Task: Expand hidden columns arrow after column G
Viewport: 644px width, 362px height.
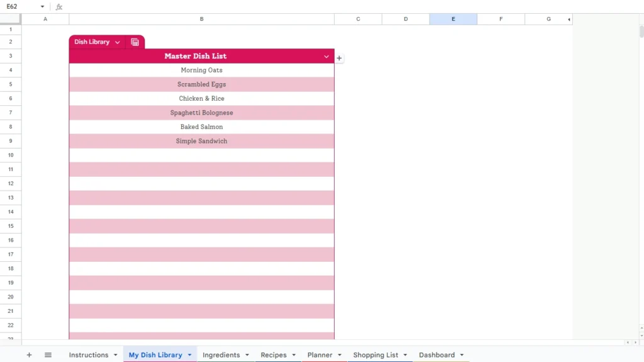Action: point(569,20)
